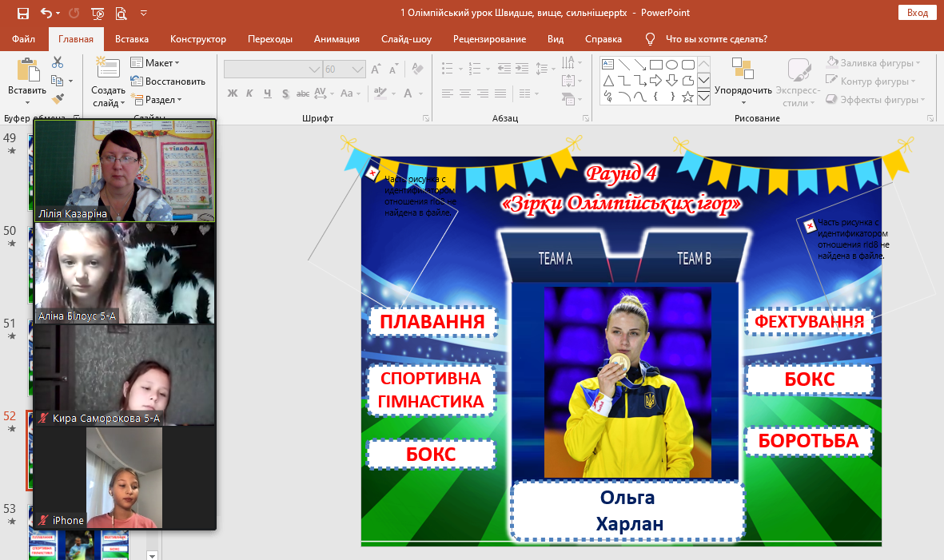Increase font size with the larger A
This screenshot has width=944, height=560.
(376, 70)
